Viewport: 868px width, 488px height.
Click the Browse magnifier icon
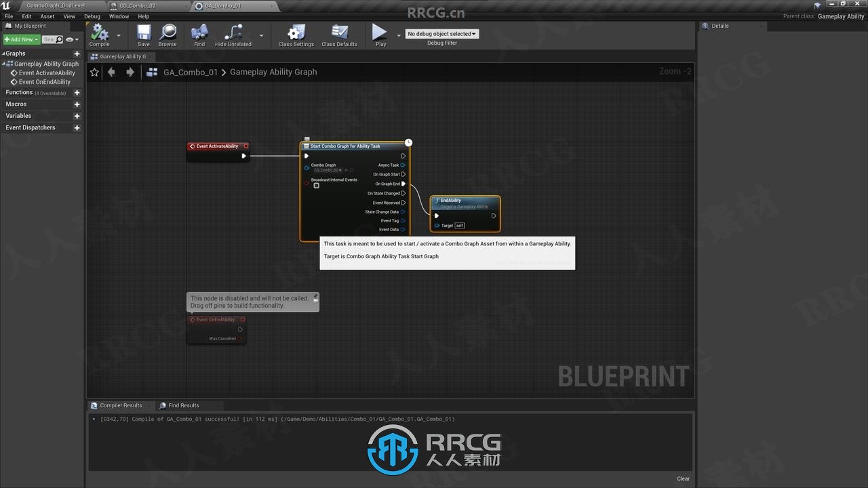tap(167, 32)
